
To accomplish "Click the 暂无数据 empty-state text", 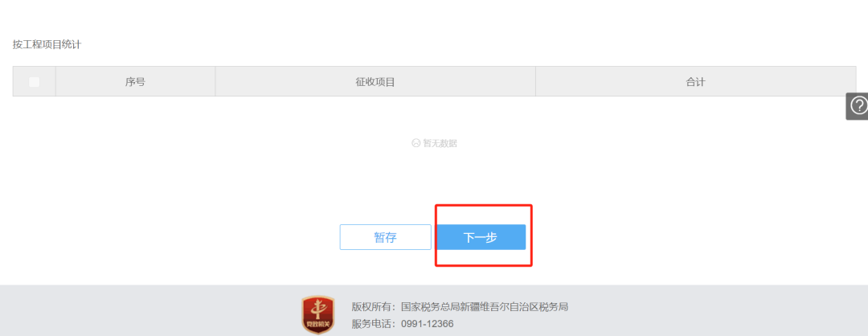I will (x=440, y=143).
